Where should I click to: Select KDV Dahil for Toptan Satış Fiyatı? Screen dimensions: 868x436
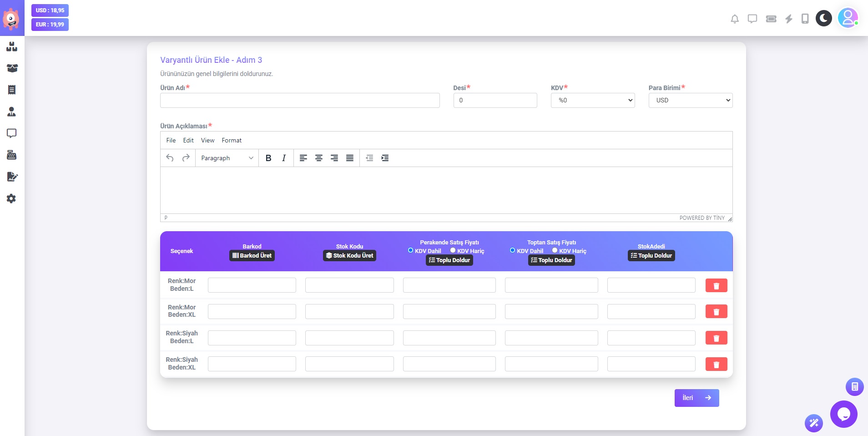tap(512, 250)
